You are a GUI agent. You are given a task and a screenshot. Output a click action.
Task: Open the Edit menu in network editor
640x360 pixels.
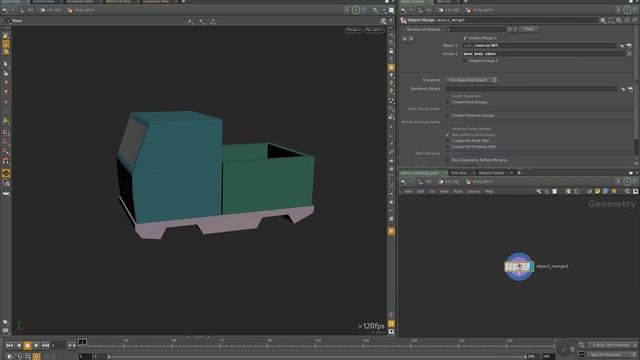coord(420,191)
